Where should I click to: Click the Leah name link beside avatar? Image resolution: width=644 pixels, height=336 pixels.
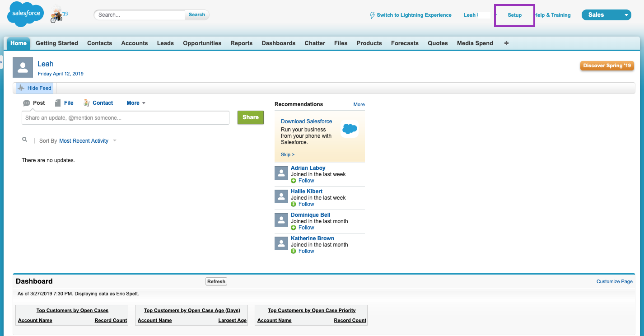(x=45, y=64)
